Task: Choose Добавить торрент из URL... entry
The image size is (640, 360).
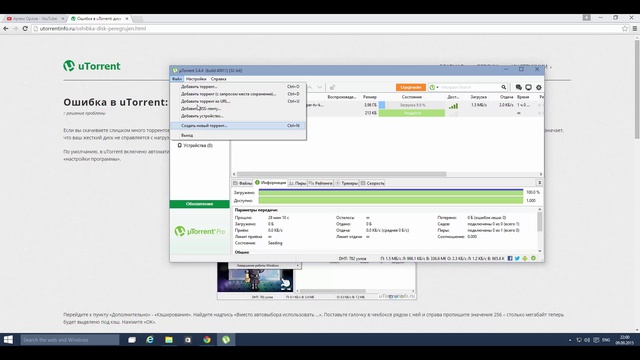Action: [238, 101]
